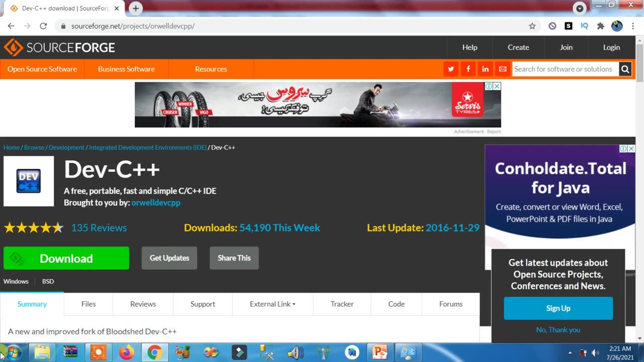The width and height of the screenshot is (644, 362).
Task: Open Open Source Software menu
Action: pos(42,69)
